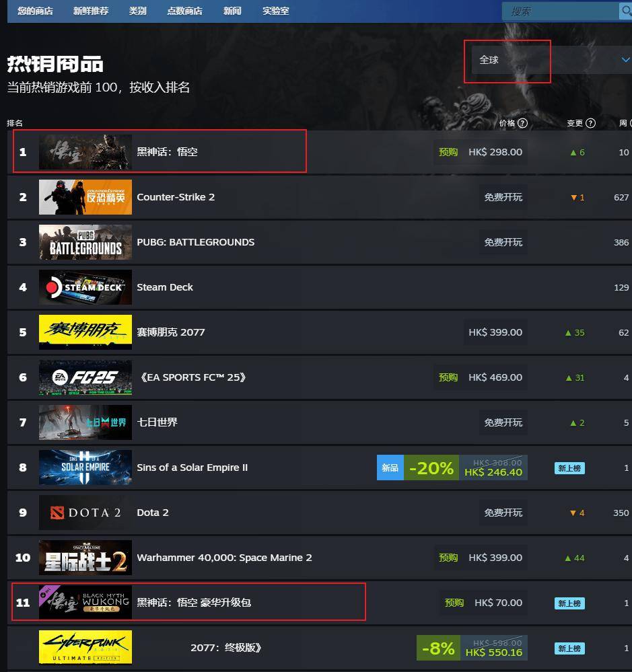The image size is (632, 672).
Task: Click the change column help icon
Action: tap(590, 123)
